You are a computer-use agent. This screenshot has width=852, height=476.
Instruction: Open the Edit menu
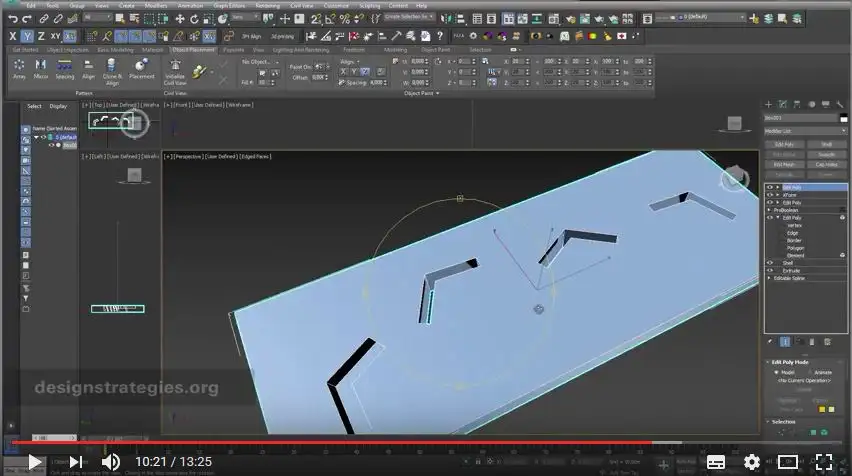[31, 5]
